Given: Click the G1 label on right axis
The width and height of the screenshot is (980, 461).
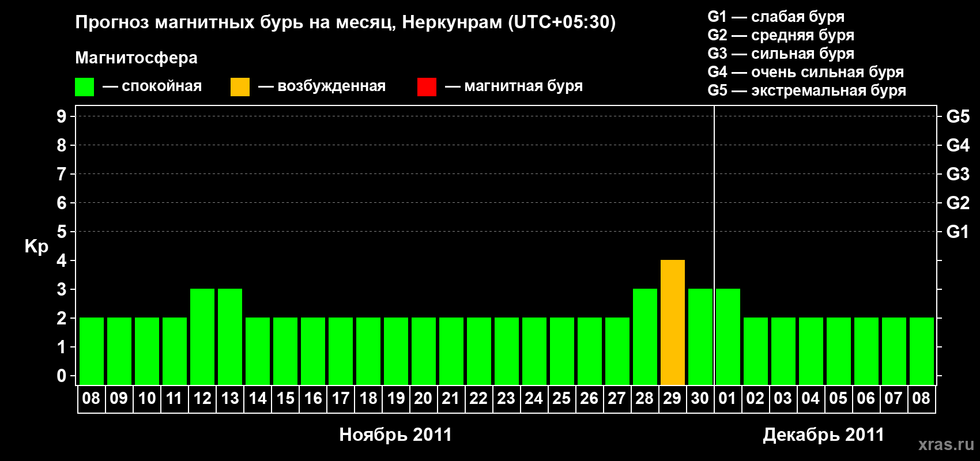Looking at the screenshot, I should (958, 232).
